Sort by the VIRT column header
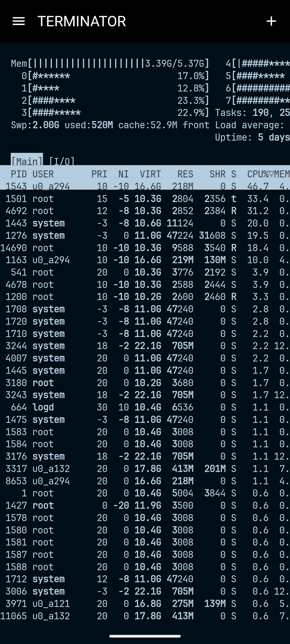The width and height of the screenshot is (290, 644). (x=150, y=174)
